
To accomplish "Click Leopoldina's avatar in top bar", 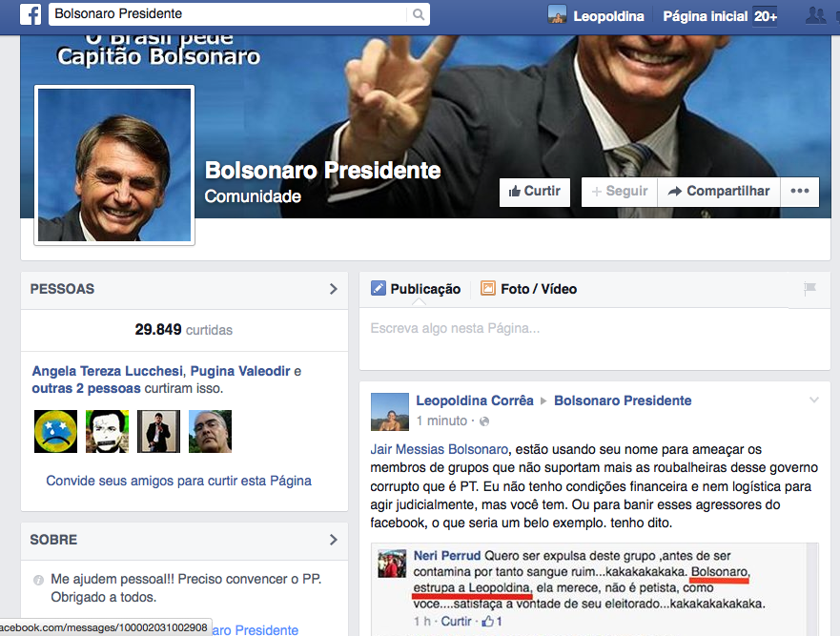I will (x=557, y=15).
